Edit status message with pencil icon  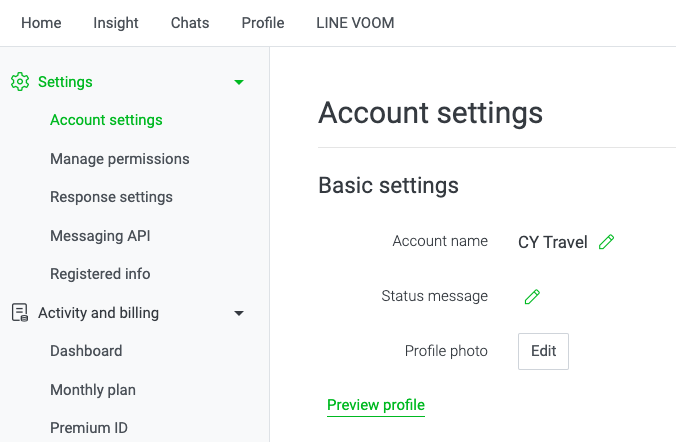coord(532,296)
